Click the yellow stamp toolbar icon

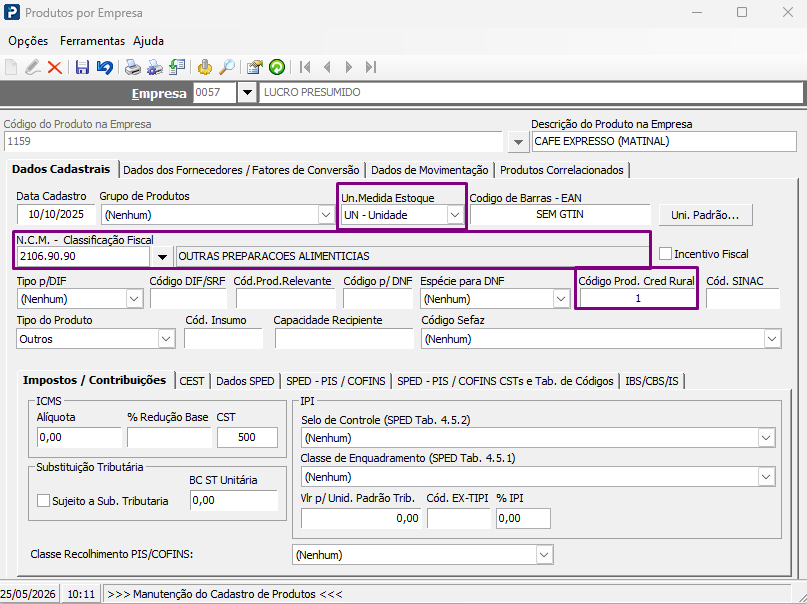(x=205, y=67)
